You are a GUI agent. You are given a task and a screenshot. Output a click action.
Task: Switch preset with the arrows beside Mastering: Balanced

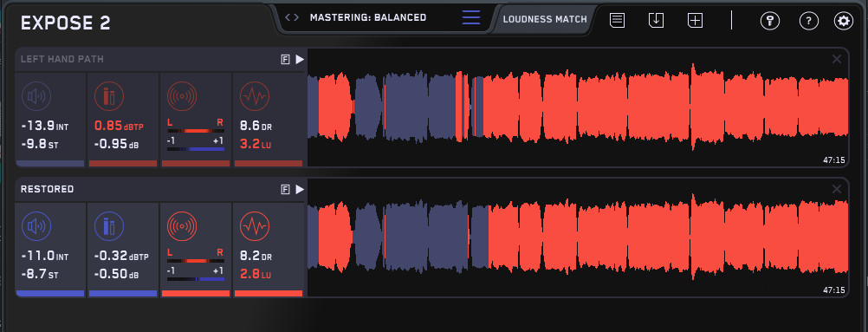coord(292,17)
